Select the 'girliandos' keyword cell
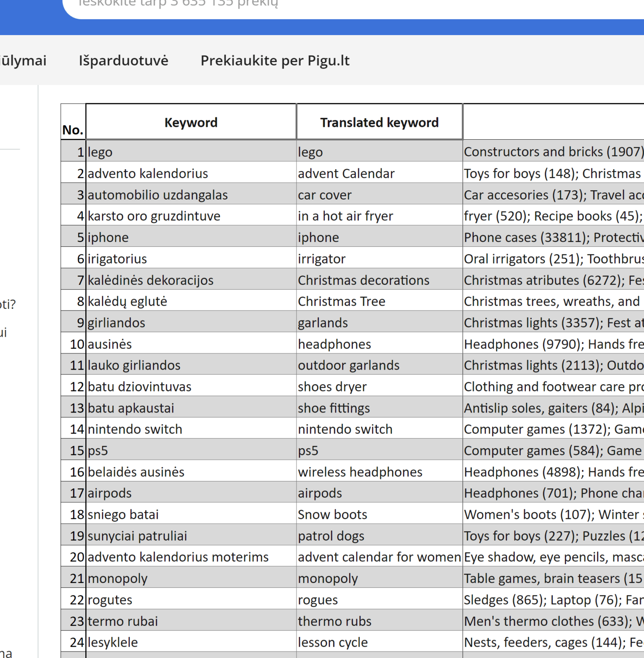 [x=191, y=321]
